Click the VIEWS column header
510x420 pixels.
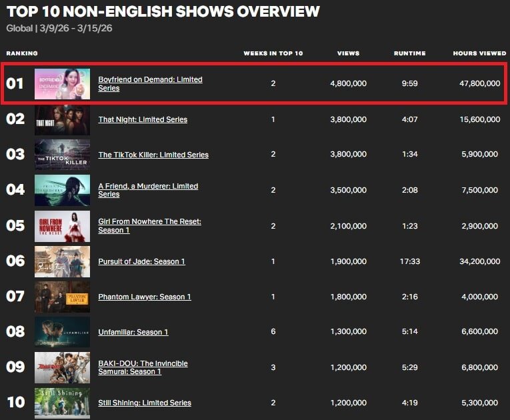[x=349, y=53]
